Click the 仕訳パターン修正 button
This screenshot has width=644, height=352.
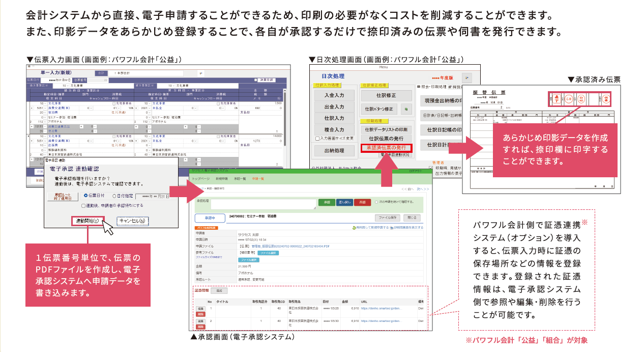point(379,109)
